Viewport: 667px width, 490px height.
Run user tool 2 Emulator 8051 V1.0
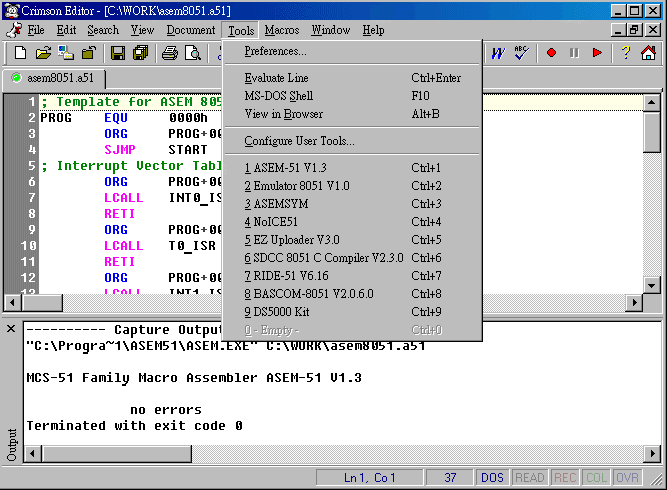click(x=352, y=186)
